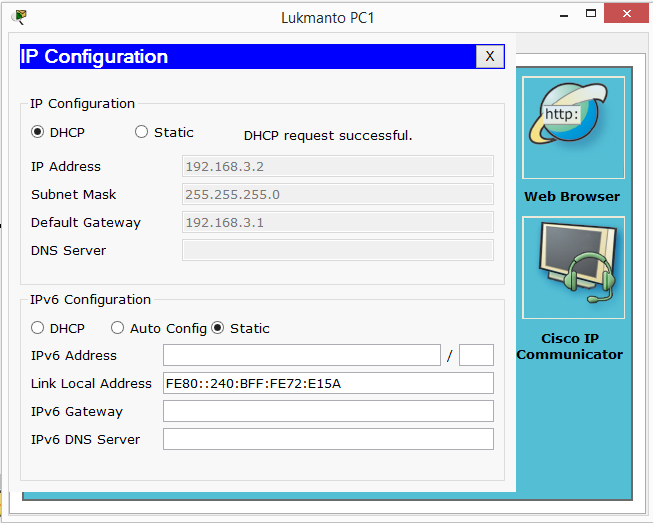
Task: Click the Packet Tracer icon in title bar
Action: coord(19,17)
